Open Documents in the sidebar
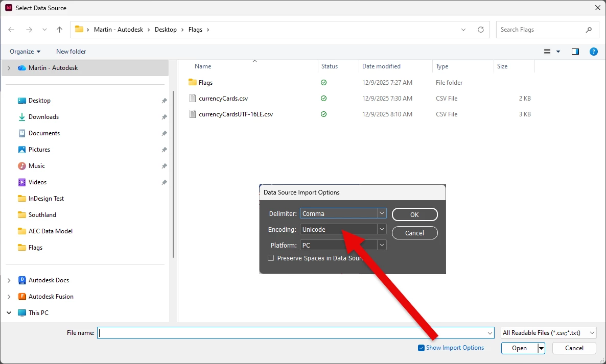This screenshot has width=606, height=364. pos(44,133)
